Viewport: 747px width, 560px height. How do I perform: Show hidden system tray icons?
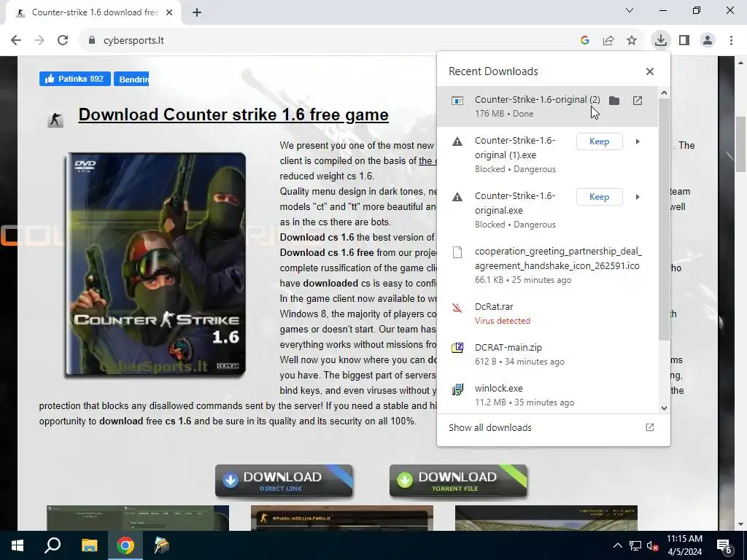617,545
